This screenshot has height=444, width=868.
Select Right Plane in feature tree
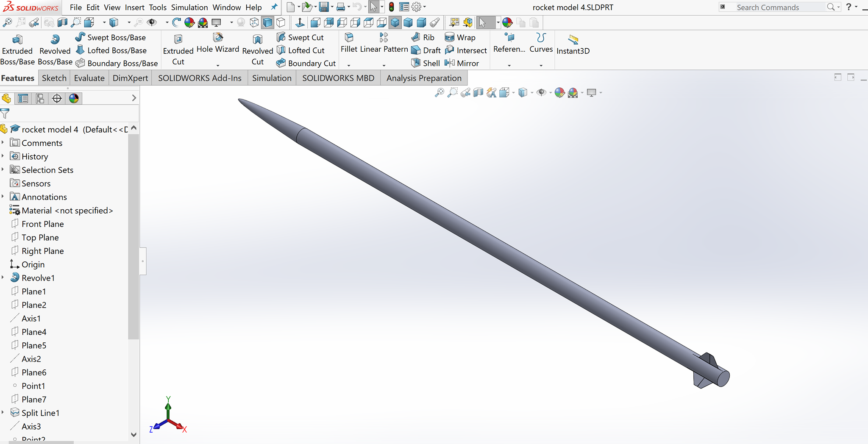pos(43,251)
